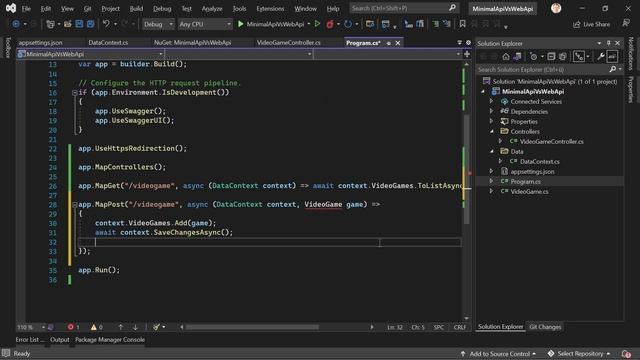The width and height of the screenshot is (640, 360).
Task: Click the blue Restart circular arrow icon
Action: coord(348,24)
